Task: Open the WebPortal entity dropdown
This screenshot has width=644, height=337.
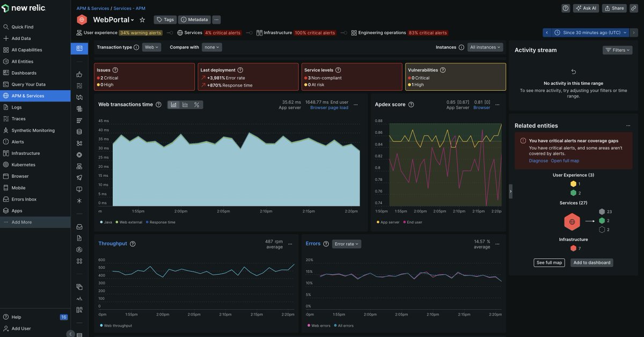Action: (113, 20)
